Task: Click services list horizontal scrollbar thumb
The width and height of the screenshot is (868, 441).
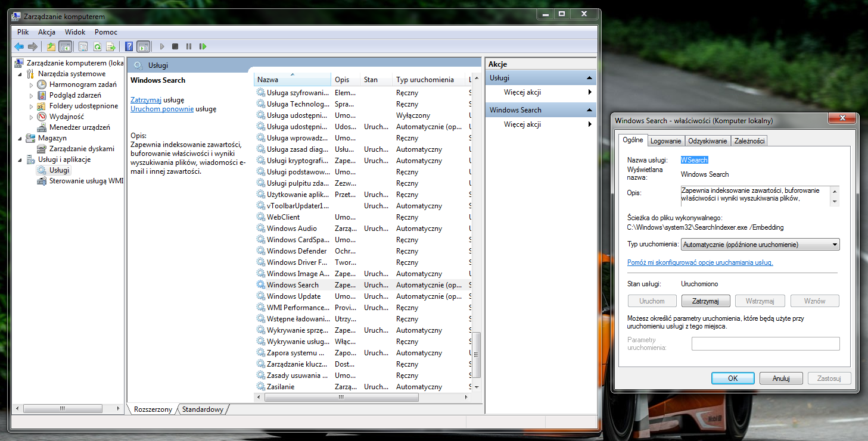Action: click(x=341, y=397)
